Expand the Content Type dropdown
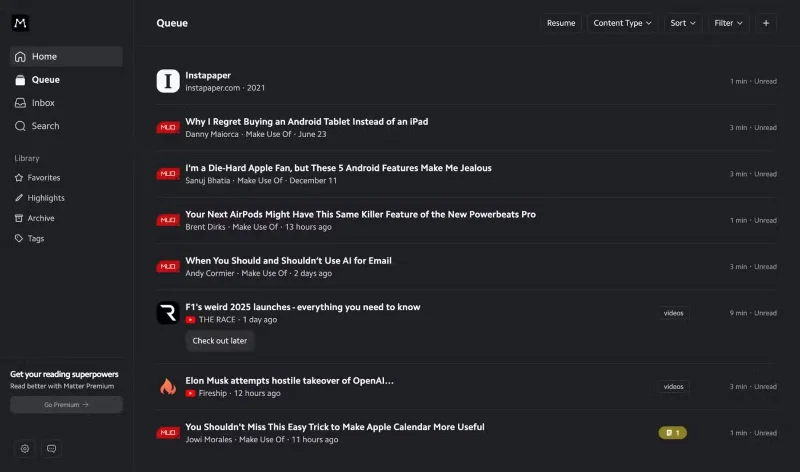This screenshot has width=800, height=472. click(622, 23)
